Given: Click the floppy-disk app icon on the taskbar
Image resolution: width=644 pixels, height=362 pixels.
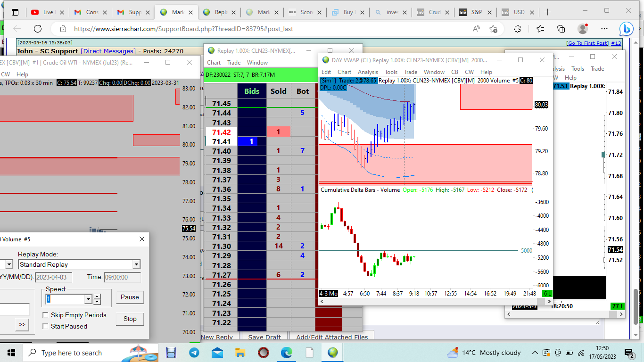Looking at the screenshot, I should [x=171, y=353].
